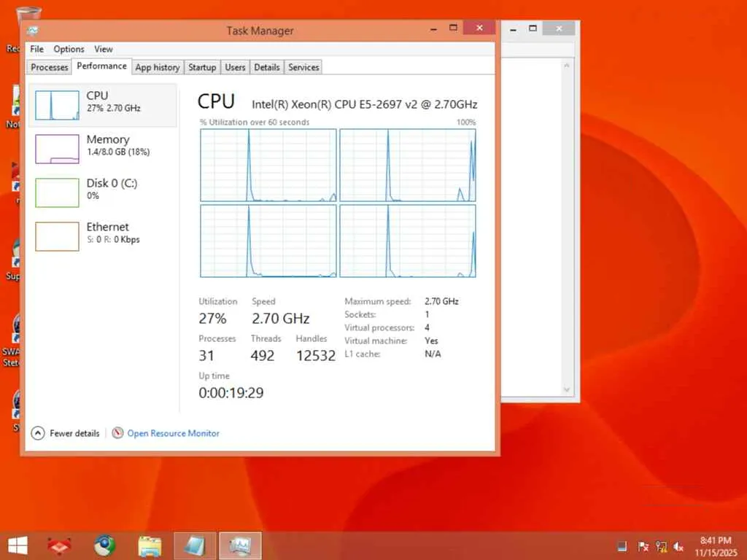The width and height of the screenshot is (747, 560).
Task: Open File Explorer from the taskbar
Action: click(150, 545)
